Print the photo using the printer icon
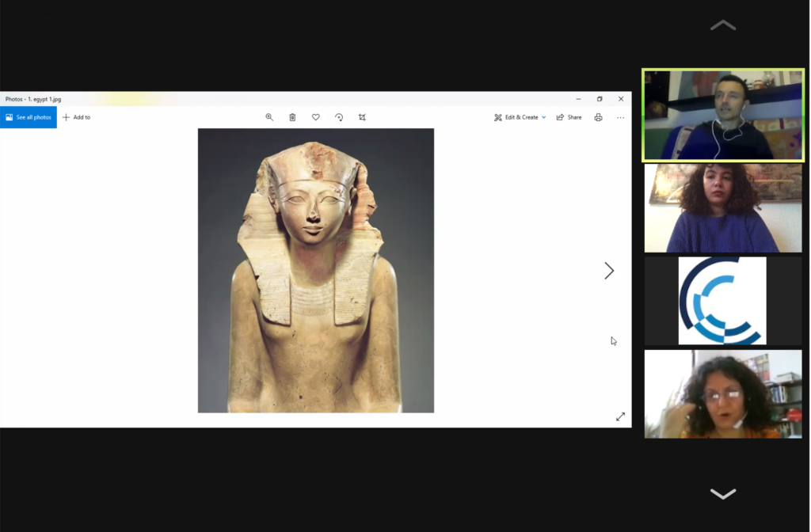The width and height of the screenshot is (811, 532). click(599, 117)
